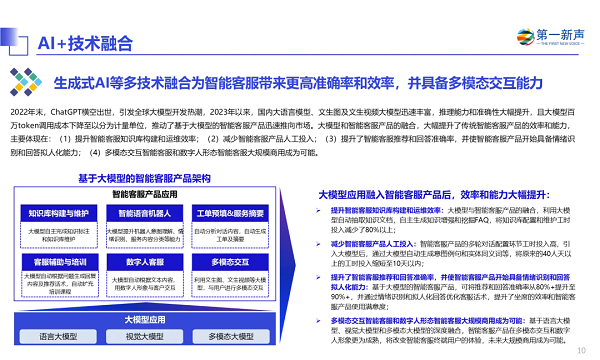The width and height of the screenshot is (600, 360).
Task: Click the 语言大模型 box
Action: (x=58, y=337)
